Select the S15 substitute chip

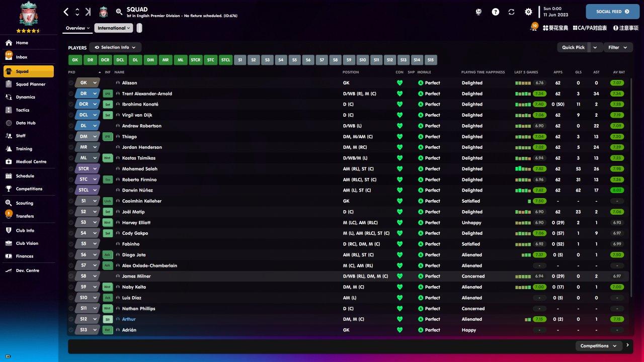point(431,60)
